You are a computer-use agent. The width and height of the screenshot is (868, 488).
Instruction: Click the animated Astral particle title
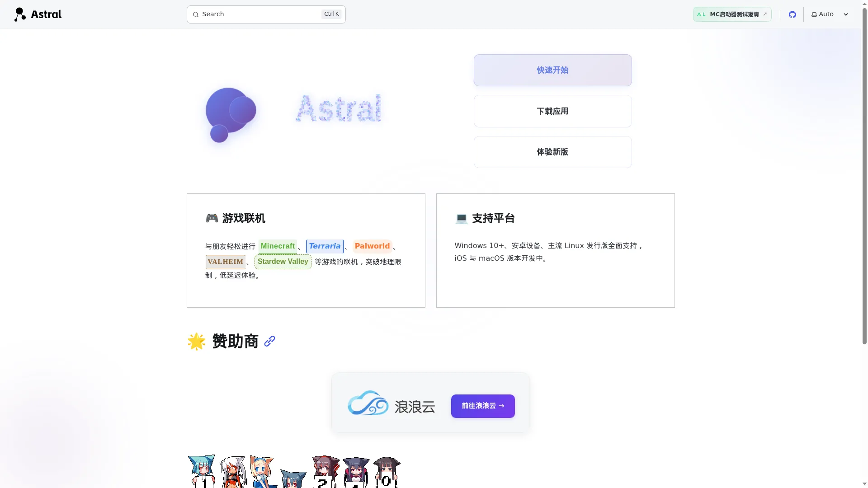(339, 108)
